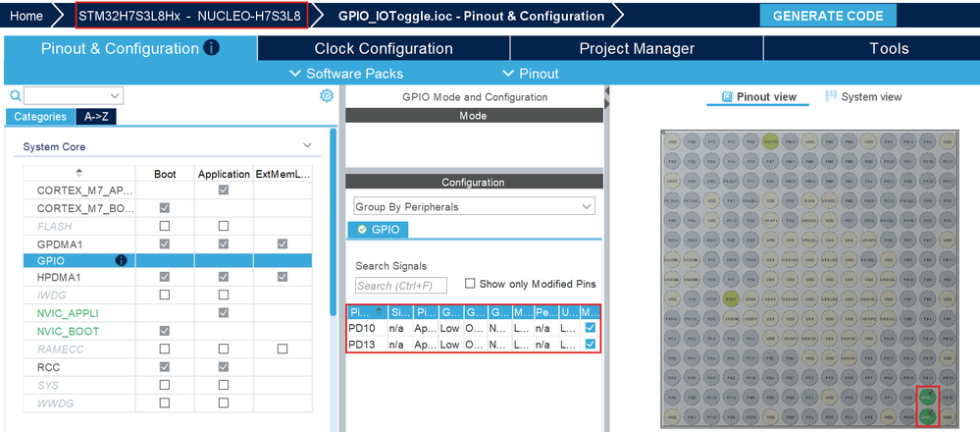The image size is (980, 432).
Task: Select PD10 row in GPIO table
Action: (x=474, y=327)
